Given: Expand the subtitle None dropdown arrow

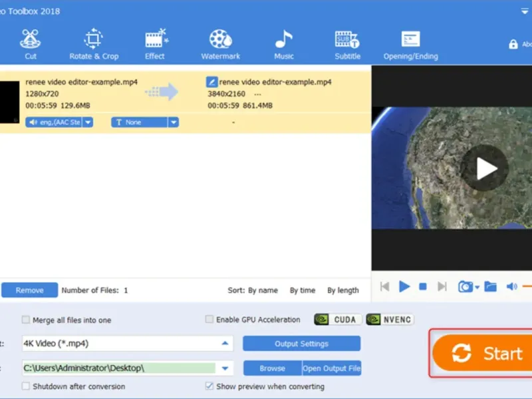Looking at the screenshot, I should (174, 122).
